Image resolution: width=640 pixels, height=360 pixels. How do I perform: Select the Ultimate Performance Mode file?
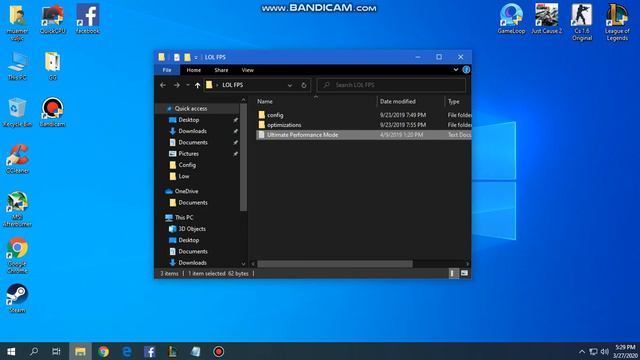pos(363,135)
